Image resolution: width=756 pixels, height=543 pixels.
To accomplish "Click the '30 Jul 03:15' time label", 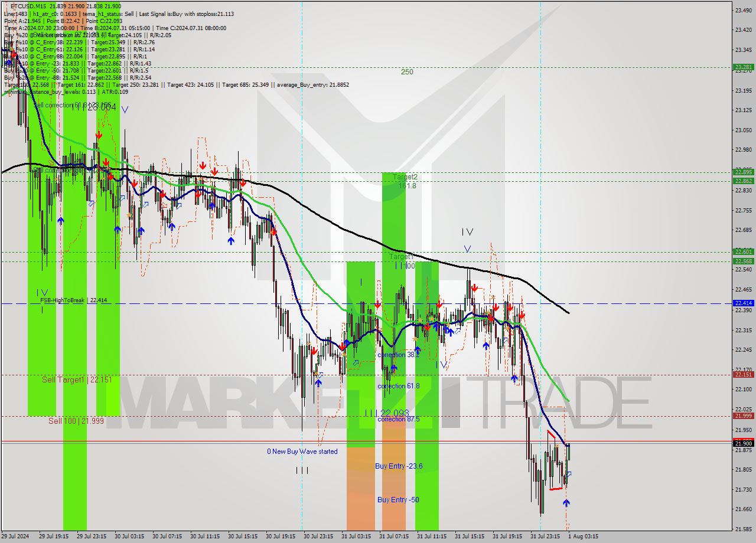I will [x=129, y=537].
